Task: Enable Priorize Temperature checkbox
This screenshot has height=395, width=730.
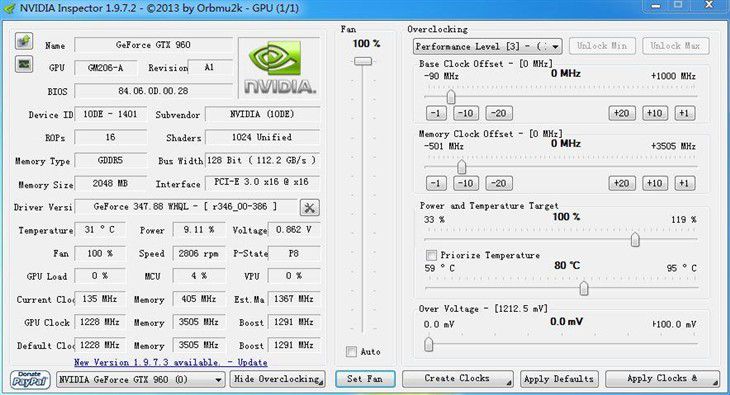Action: coord(431,255)
